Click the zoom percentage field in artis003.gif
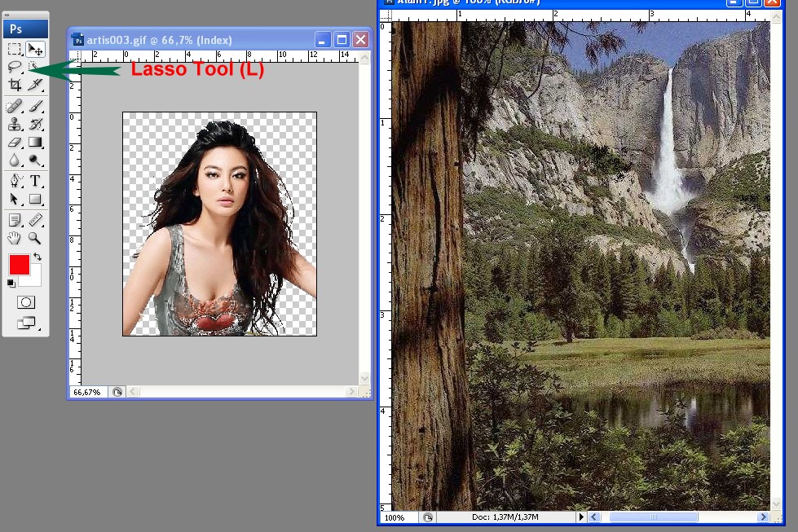 [x=87, y=392]
